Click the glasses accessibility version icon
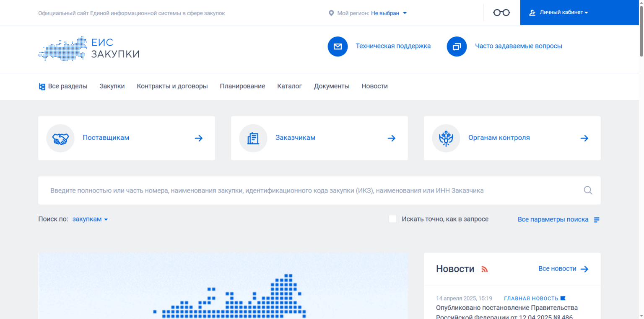 click(501, 13)
